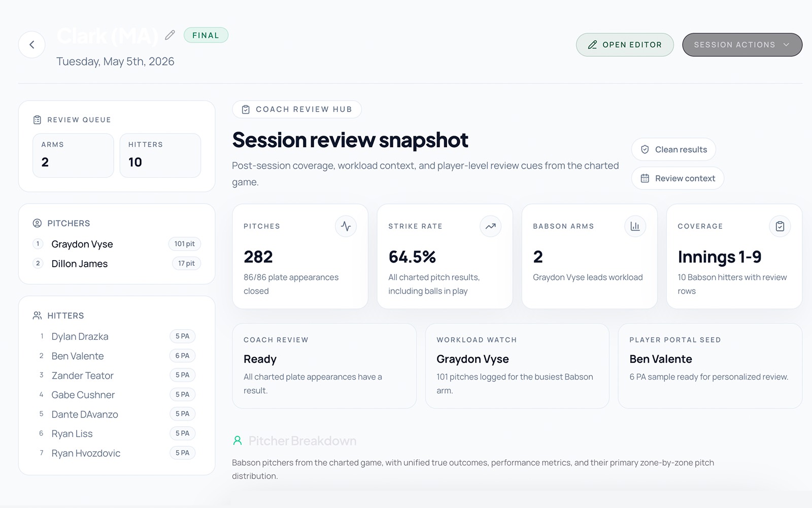
Task: Click Graydon Vyse leads workload text
Action: coord(588,277)
